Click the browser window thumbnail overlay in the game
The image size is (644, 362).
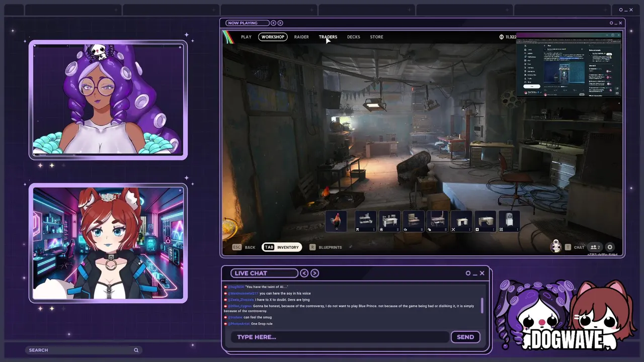pyautogui.click(x=569, y=64)
